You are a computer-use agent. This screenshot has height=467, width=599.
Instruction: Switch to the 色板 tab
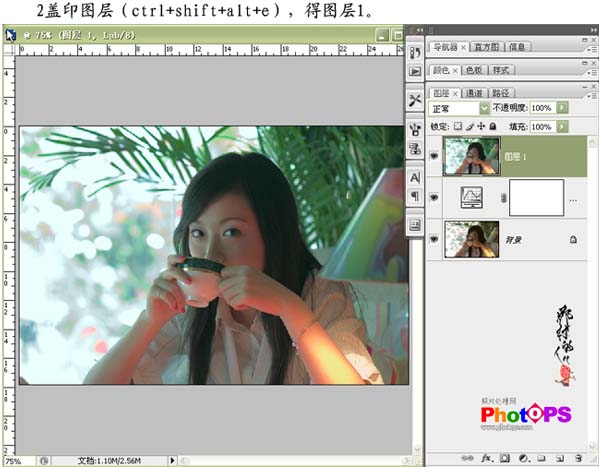474,70
